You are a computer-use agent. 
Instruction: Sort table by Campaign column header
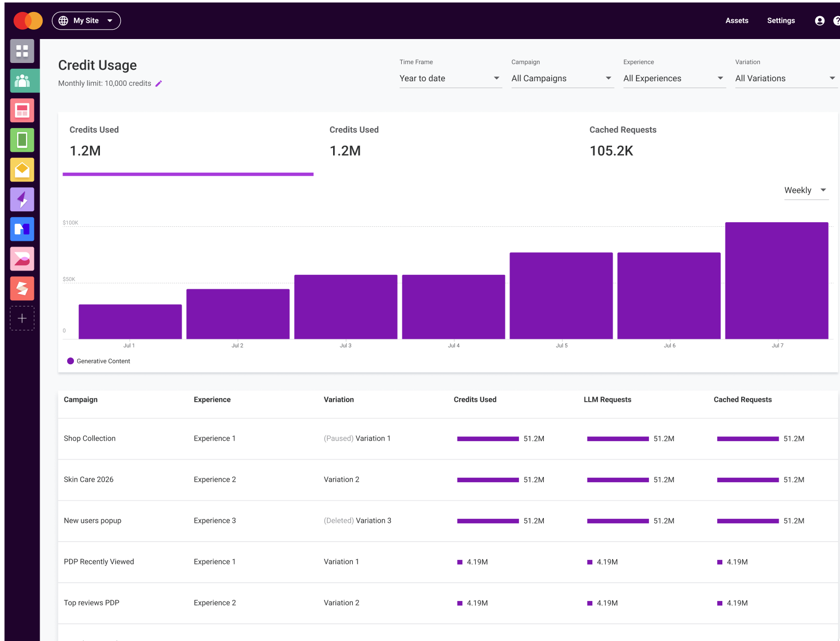(x=81, y=400)
